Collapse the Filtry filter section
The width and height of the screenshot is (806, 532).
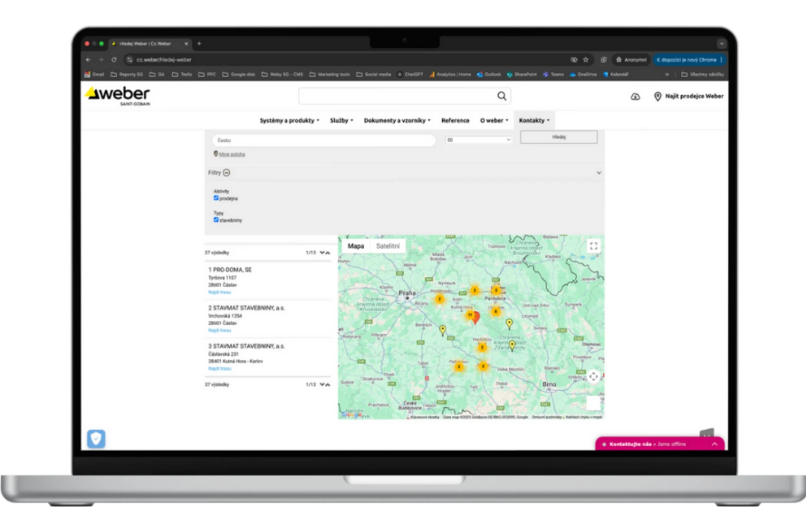226,173
